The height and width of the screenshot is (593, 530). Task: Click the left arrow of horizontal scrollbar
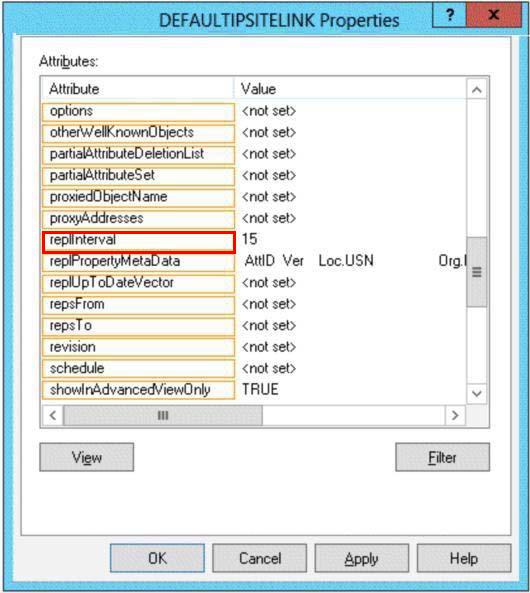[x=53, y=415]
